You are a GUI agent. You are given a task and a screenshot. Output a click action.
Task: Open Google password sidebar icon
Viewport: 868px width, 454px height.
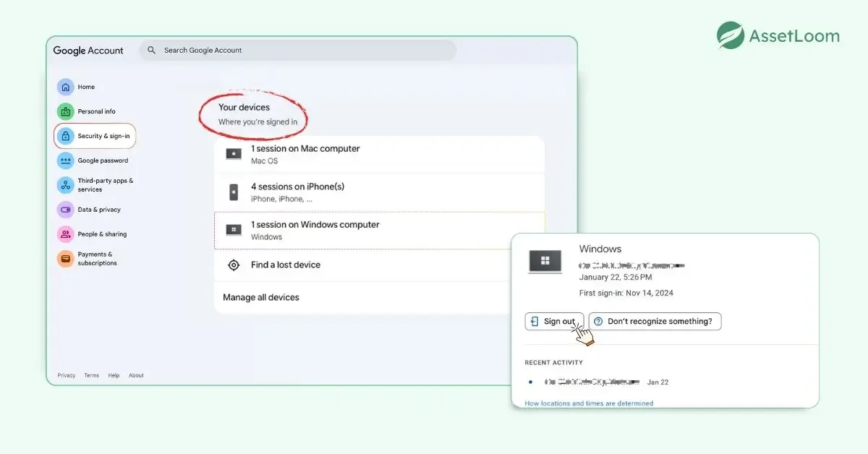(66, 160)
